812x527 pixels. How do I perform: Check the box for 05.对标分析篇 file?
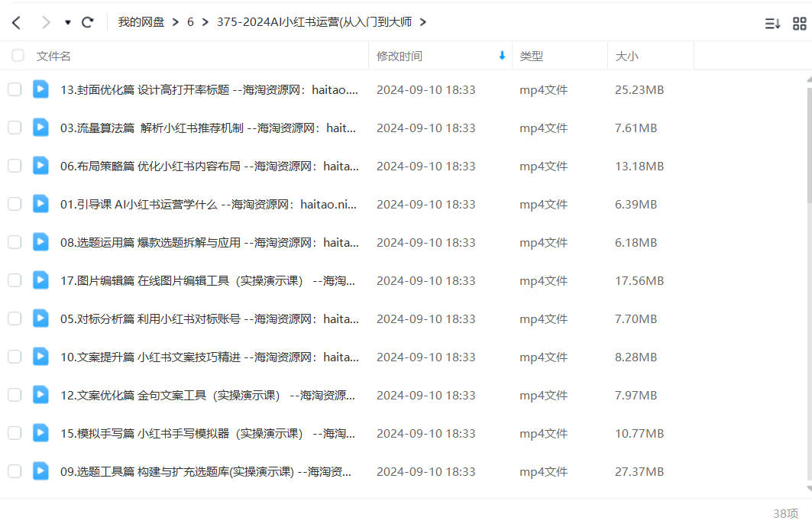click(15, 318)
